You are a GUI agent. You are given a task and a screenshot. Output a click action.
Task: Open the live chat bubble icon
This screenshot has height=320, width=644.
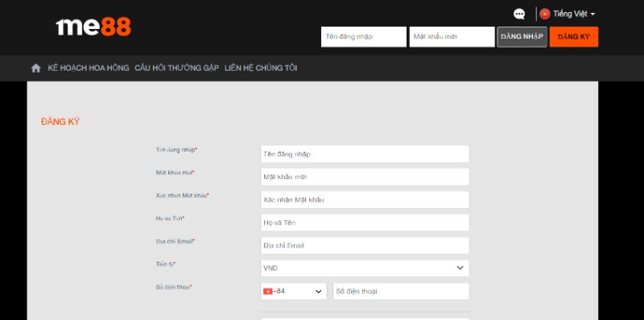(519, 14)
